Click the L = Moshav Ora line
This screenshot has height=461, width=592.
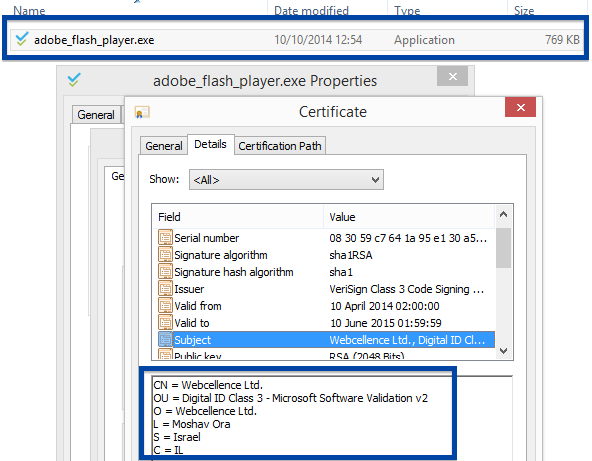tap(191, 424)
